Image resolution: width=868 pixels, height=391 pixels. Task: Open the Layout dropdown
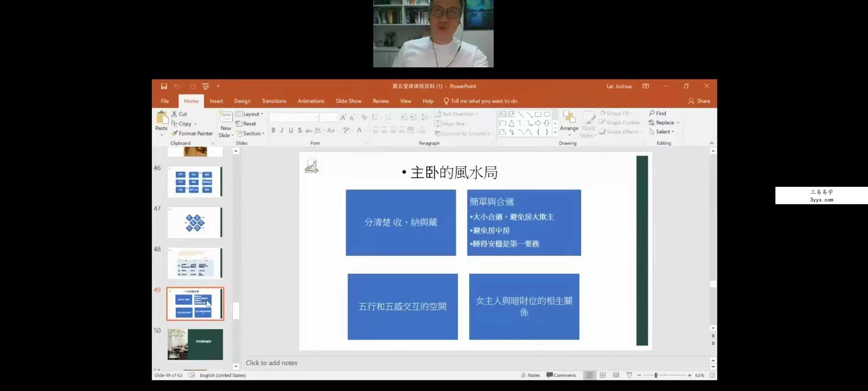click(250, 114)
